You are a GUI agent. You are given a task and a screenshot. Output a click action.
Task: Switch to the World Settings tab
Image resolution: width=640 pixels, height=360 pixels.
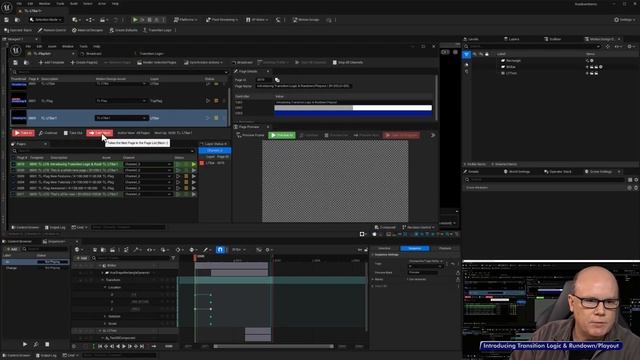tap(517, 172)
